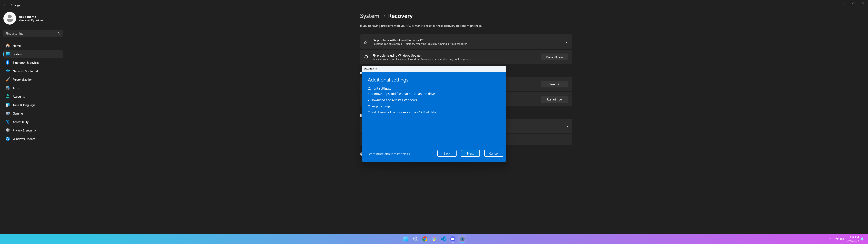Select Privacy & security in the sidebar
Screen dimensions: 868x244
pyautogui.click(x=24, y=130)
